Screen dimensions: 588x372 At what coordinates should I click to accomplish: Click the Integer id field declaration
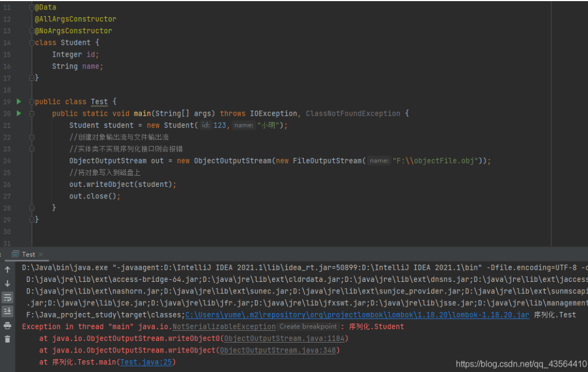[x=75, y=54]
